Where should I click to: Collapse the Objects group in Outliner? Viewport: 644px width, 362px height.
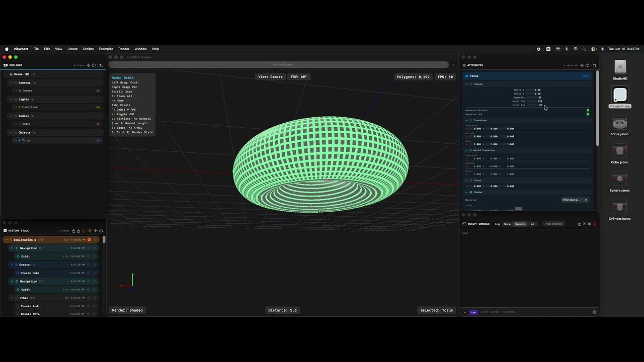coord(11,132)
